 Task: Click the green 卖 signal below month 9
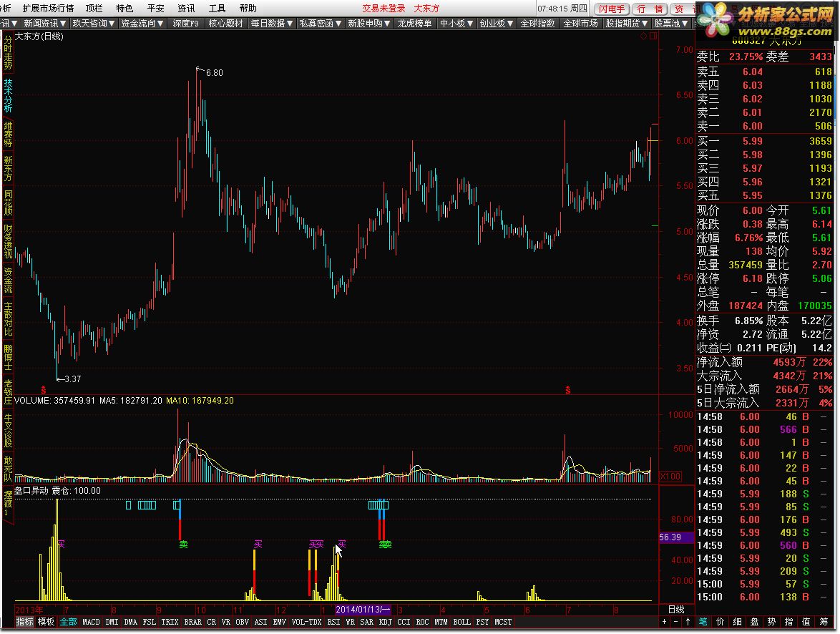coord(183,545)
